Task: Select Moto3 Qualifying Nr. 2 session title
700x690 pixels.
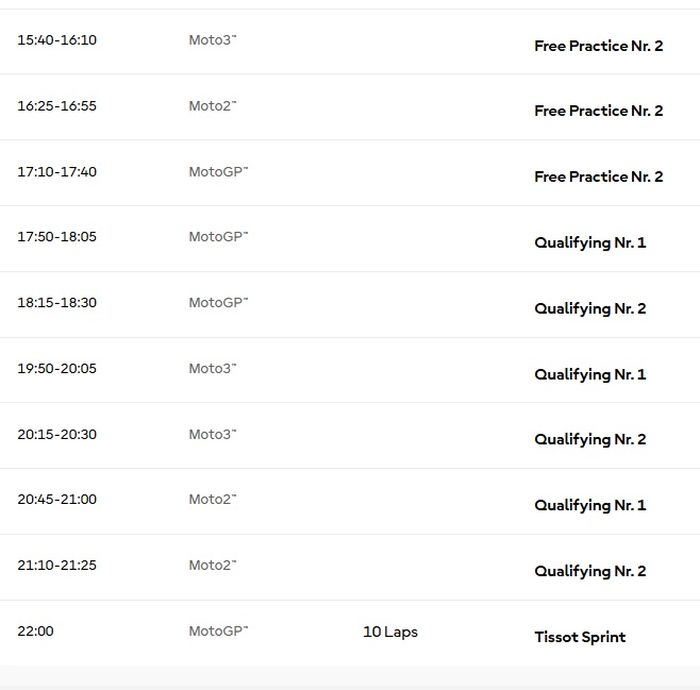Action: tap(590, 440)
